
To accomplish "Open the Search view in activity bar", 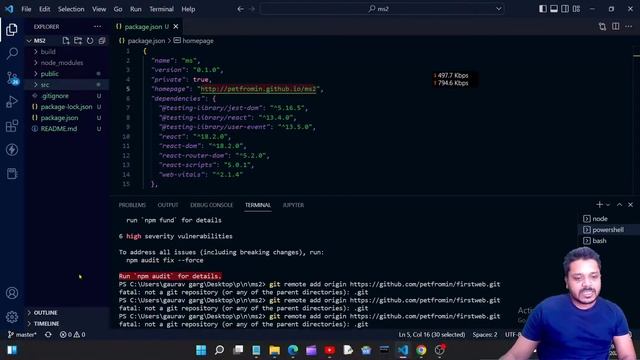I will click(12, 53).
